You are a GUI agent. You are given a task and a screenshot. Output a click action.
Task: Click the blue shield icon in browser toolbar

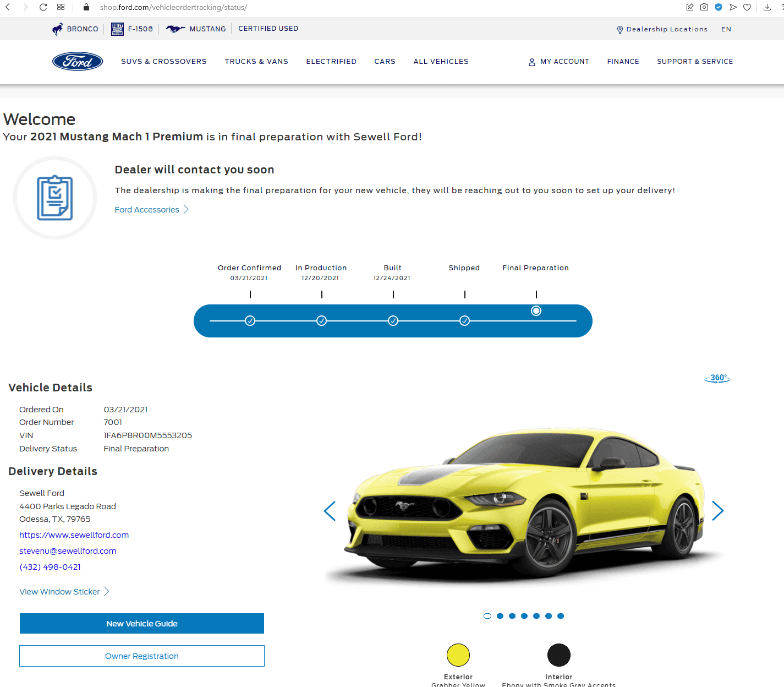(x=719, y=7)
